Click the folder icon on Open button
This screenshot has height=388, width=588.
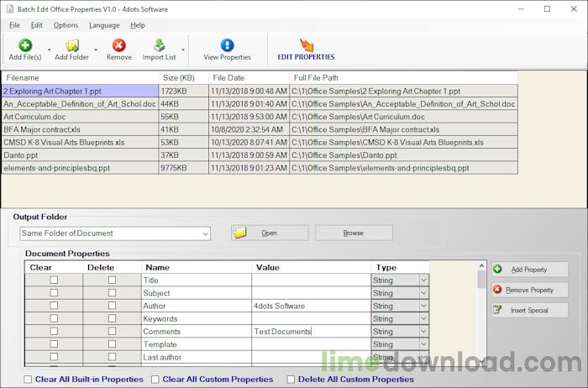[239, 233]
